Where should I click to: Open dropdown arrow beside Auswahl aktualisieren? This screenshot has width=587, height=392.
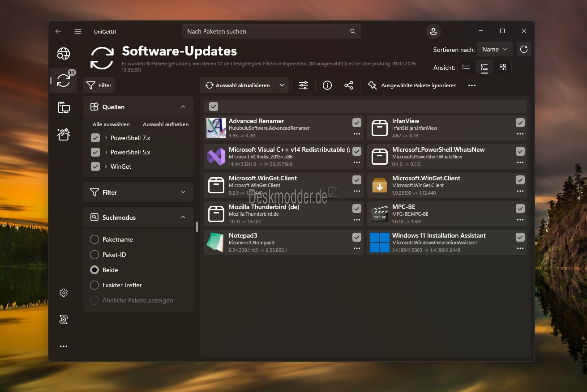coord(282,85)
